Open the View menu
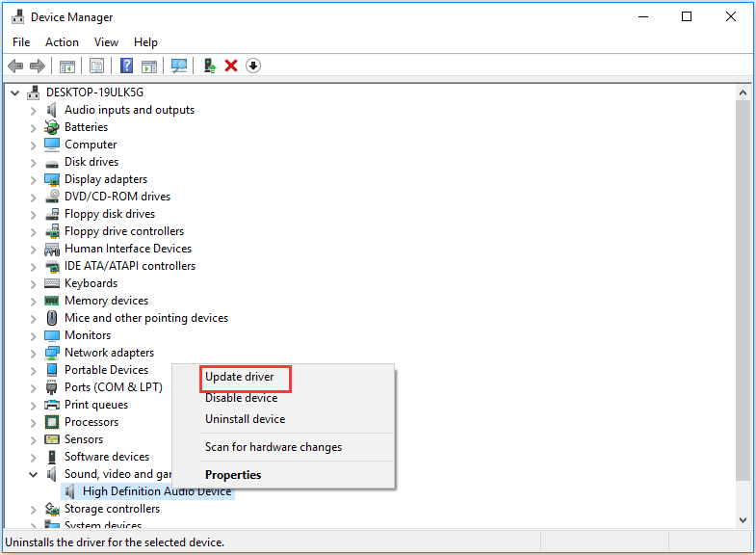The image size is (756, 555). 106,42
